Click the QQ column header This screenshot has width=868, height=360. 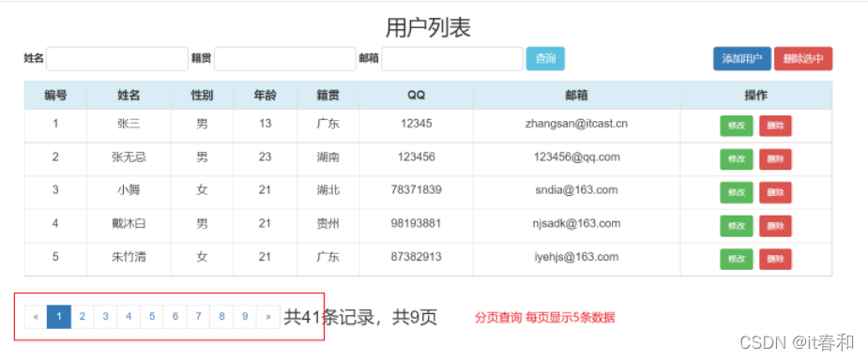click(417, 95)
